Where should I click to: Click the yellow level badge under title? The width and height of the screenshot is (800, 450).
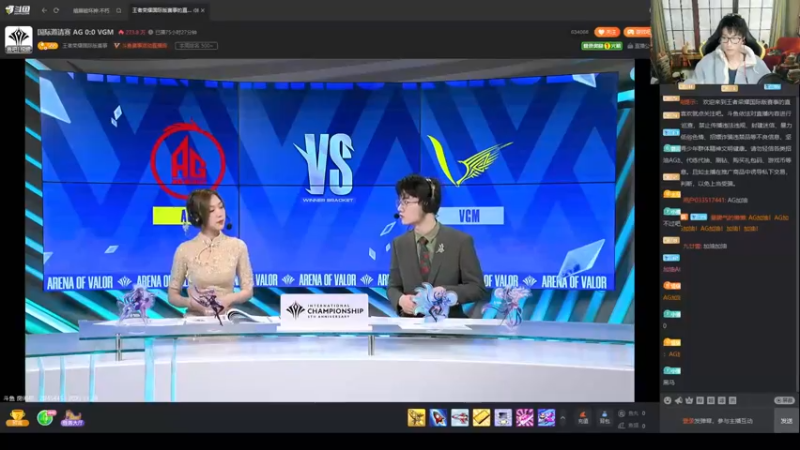[47, 46]
